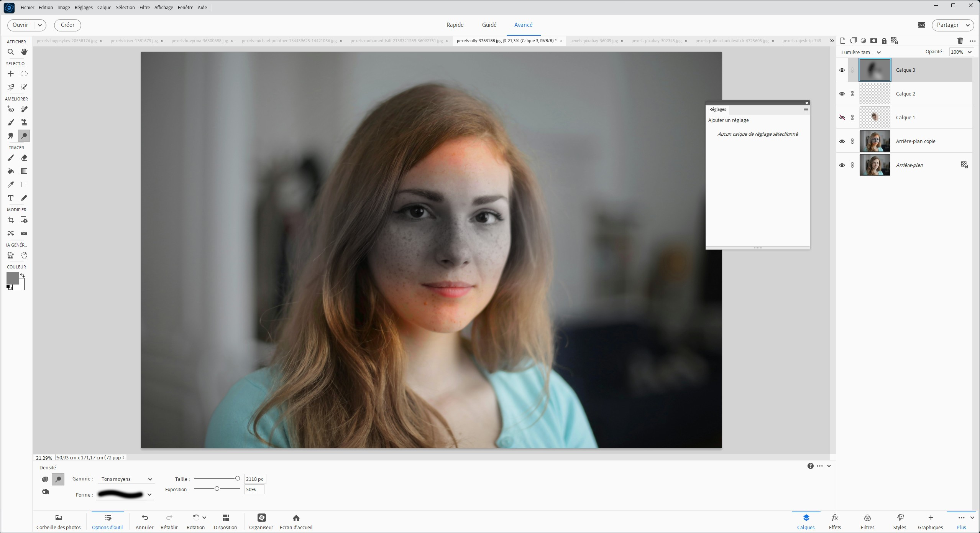Select the Horizontal Type tool

[11, 198]
